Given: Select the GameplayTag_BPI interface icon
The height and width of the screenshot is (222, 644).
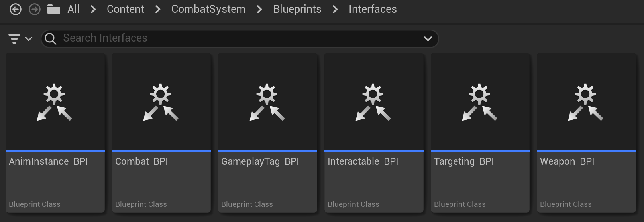Looking at the screenshot, I should point(267,102).
